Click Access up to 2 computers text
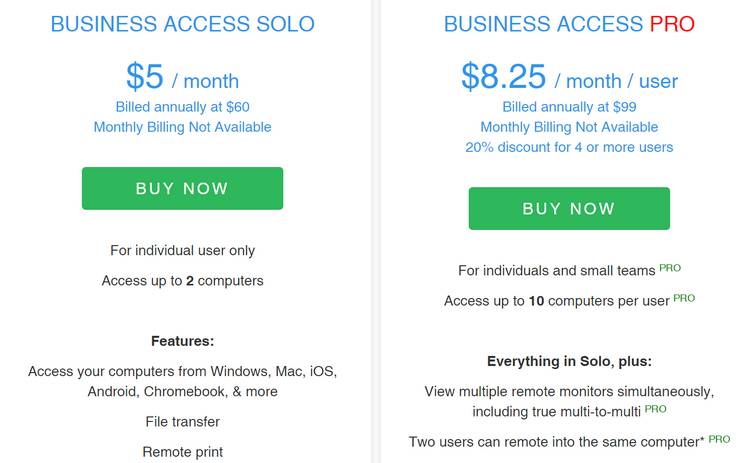The width and height of the screenshot is (750, 463). coord(182,280)
